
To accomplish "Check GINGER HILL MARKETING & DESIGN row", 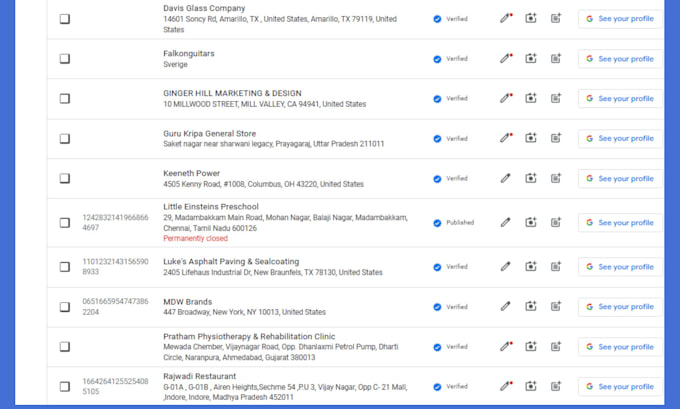I will 65,98.
